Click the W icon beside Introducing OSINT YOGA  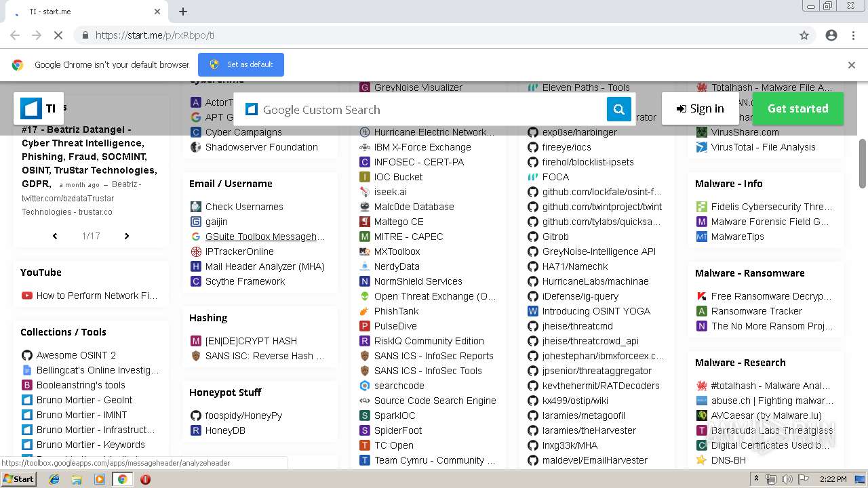(533, 311)
